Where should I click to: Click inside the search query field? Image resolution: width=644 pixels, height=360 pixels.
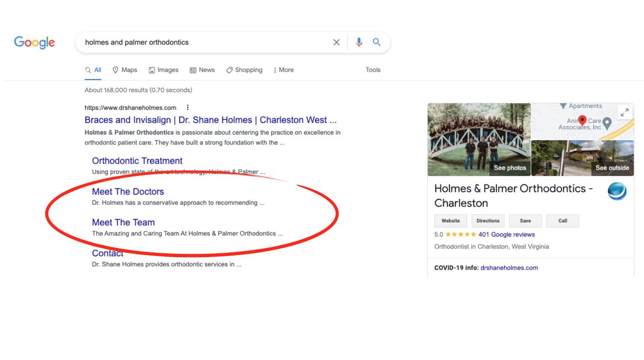point(206,42)
